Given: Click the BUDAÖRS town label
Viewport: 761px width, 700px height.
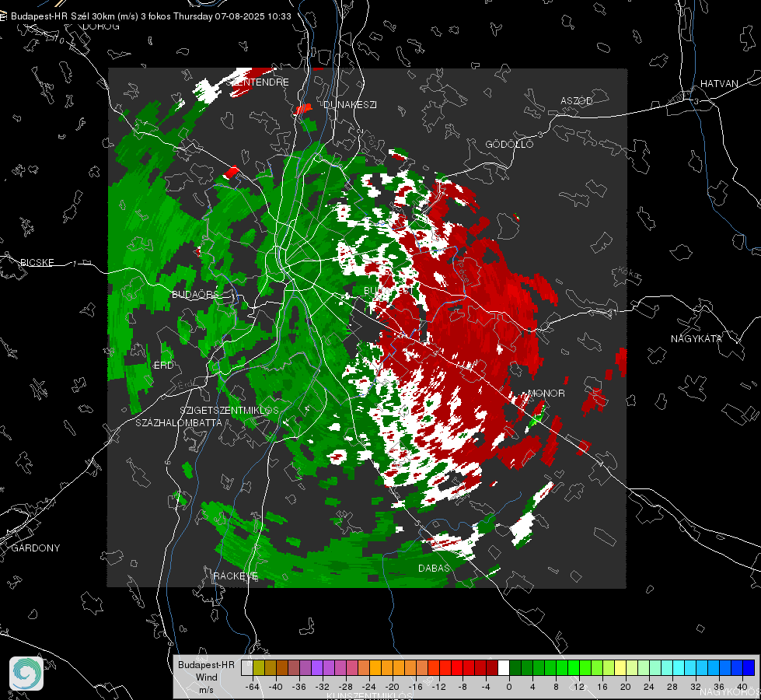Looking at the screenshot, I should point(195,295).
